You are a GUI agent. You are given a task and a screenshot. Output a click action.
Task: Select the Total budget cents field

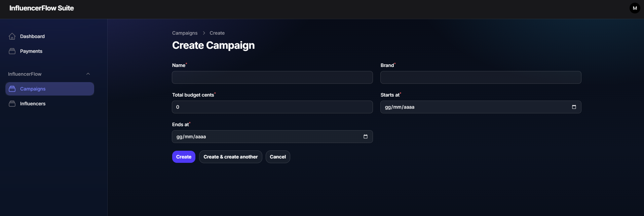pos(272,107)
